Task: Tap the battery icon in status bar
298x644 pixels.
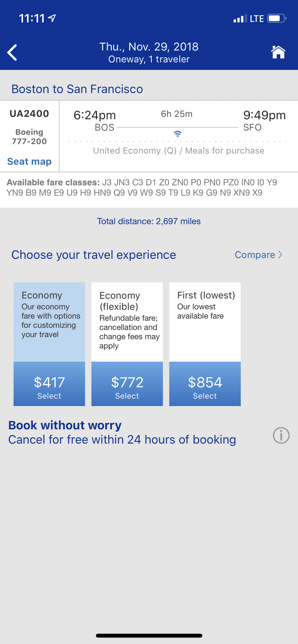Action: coord(277,18)
